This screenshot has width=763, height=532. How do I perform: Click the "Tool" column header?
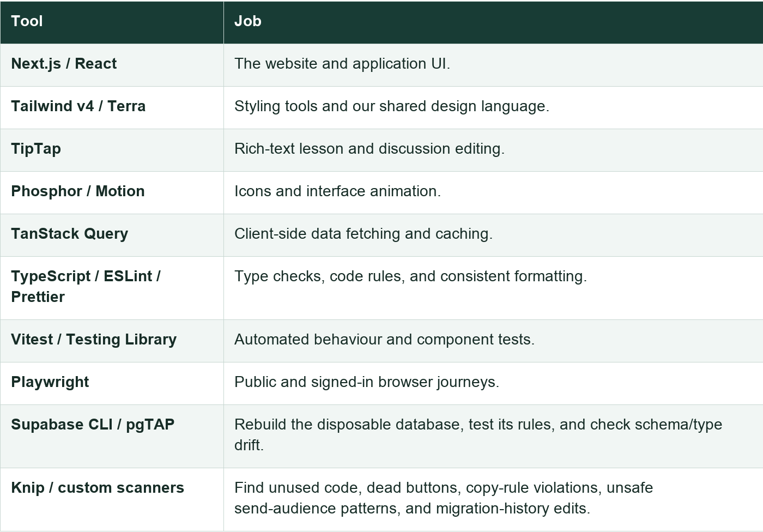pyautogui.click(x=112, y=22)
